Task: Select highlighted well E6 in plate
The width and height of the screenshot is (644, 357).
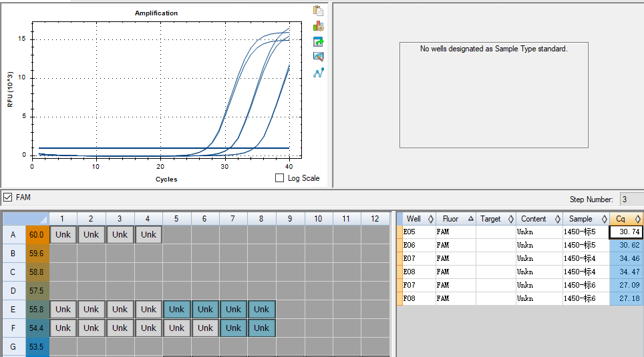Action: pos(205,310)
